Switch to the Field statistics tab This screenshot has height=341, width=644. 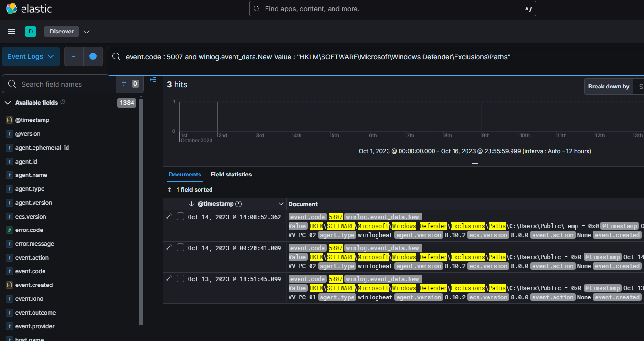[231, 175]
